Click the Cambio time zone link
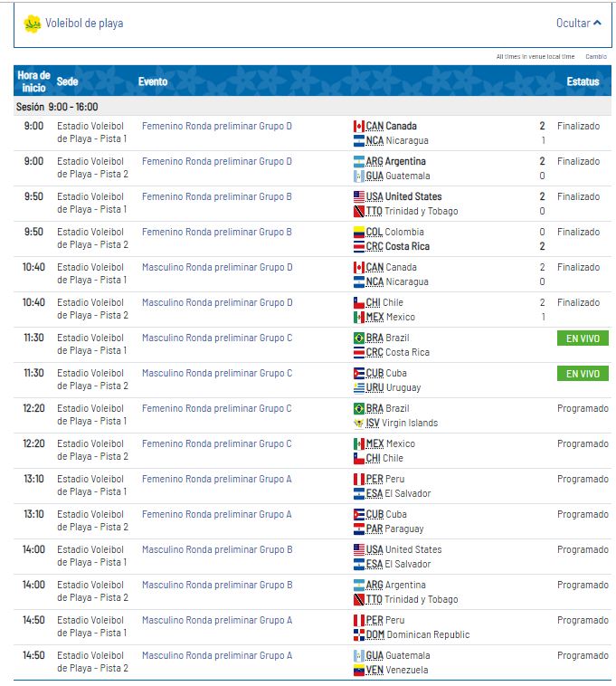This screenshot has width=616, height=686. (596, 56)
